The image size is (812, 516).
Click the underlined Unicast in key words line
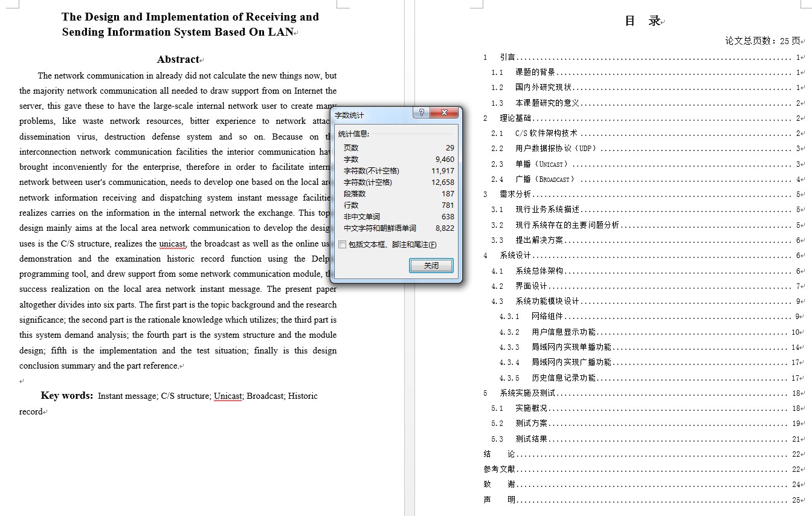point(227,396)
